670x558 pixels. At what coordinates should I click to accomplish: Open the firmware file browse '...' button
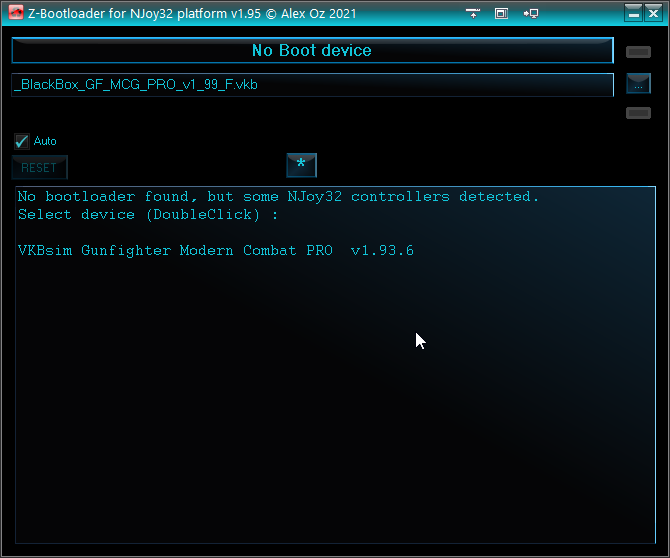[638, 83]
